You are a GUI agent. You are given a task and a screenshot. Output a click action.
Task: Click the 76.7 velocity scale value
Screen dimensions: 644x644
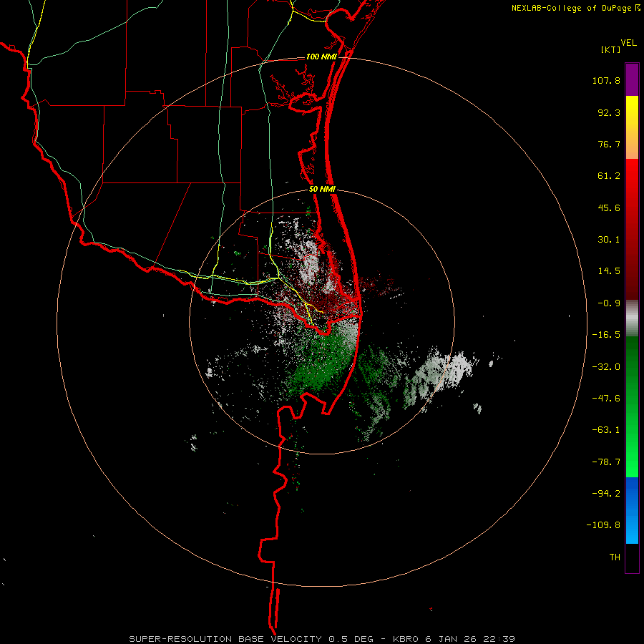[609, 144]
